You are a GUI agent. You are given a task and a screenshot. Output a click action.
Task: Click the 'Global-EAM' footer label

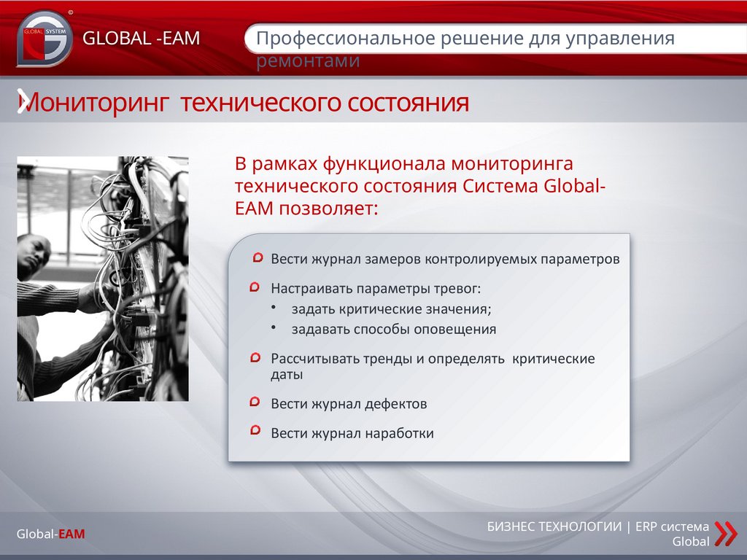[x=51, y=534]
